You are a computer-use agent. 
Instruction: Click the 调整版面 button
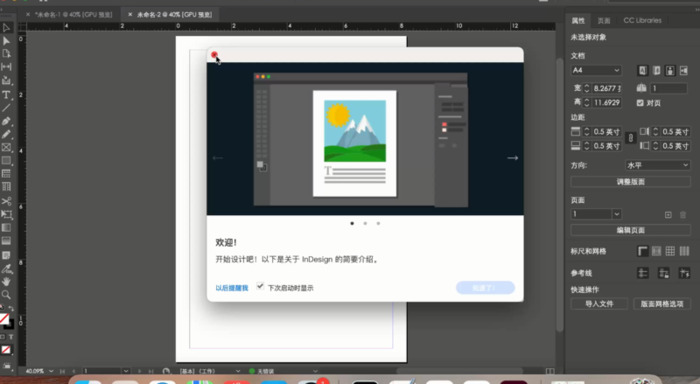click(x=630, y=182)
